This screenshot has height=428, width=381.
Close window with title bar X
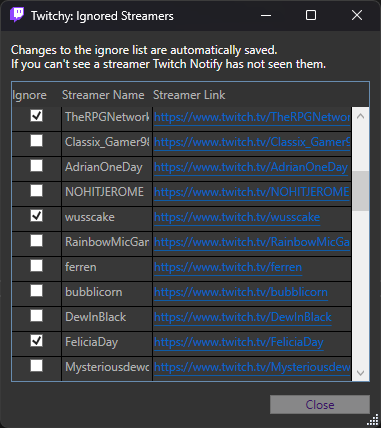click(357, 15)
